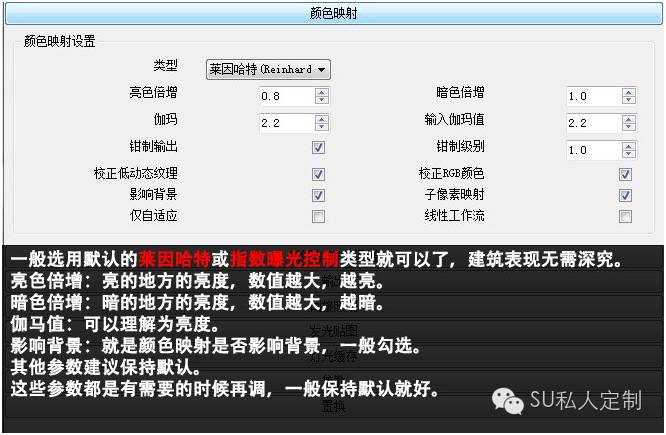Click the 颜色映射设置 group title
Screen dimensions: 666x435
coord(59,41)
